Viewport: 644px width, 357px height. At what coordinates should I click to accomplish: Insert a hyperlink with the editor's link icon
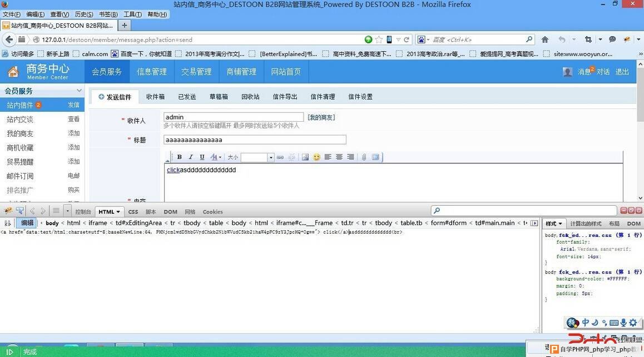coord(280,157)
